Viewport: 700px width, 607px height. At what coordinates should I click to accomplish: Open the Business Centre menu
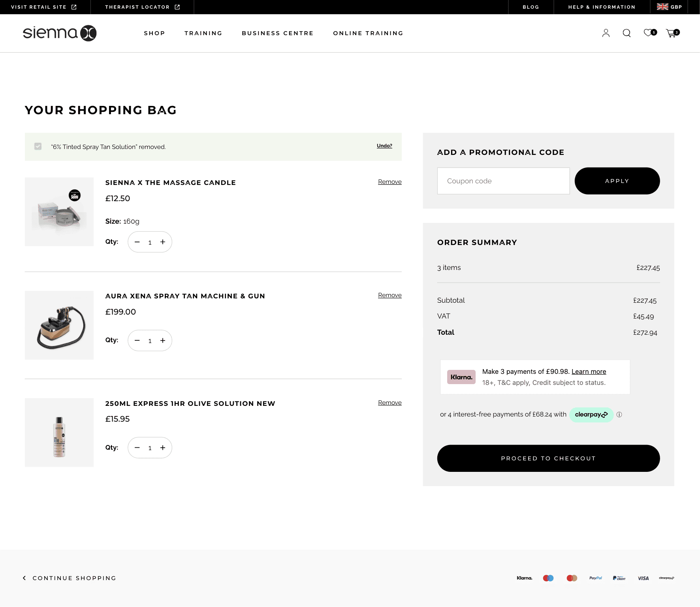pyautogui.click(x=277, y=33)
